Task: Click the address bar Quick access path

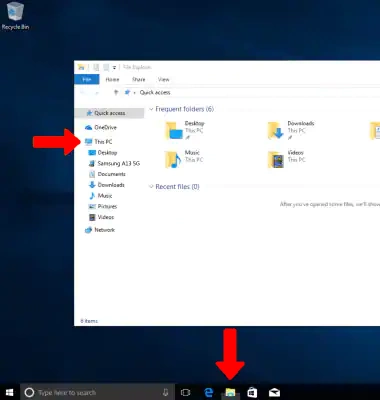Action: tap(155, 92)
